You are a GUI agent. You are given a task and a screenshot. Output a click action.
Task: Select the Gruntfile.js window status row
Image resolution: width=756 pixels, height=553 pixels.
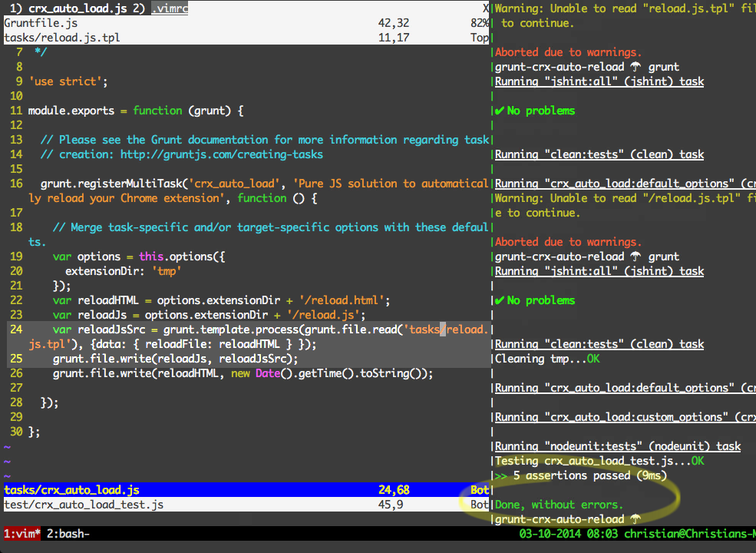[x=246, y=23]
